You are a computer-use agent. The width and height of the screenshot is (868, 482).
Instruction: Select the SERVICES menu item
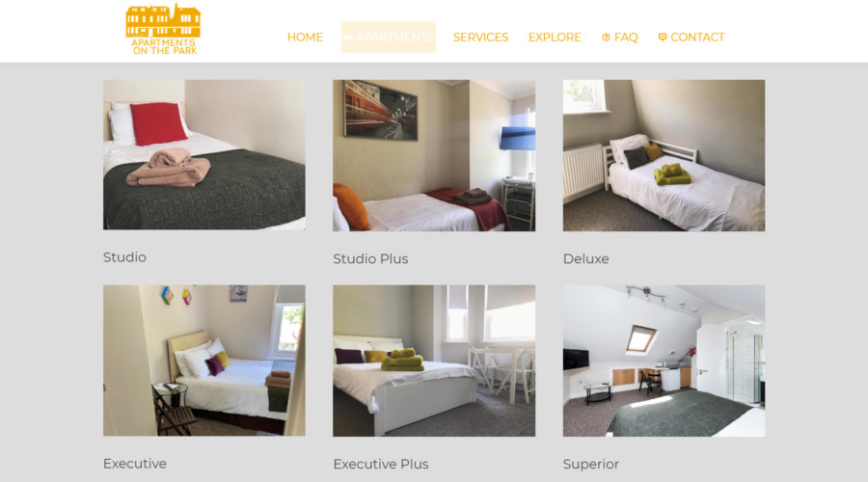(480, 37)
